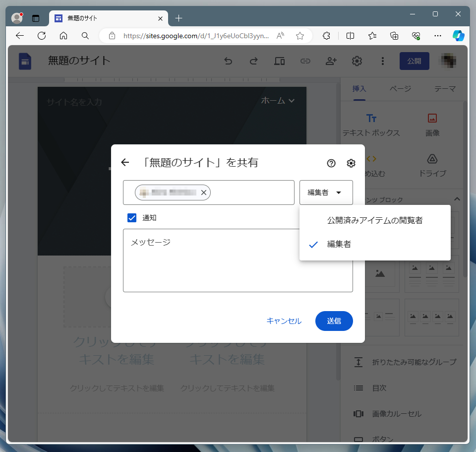This screenshot has width=476, height=452.
Task: Select the 編集者 menu option
Action: [x=375, y=244]
